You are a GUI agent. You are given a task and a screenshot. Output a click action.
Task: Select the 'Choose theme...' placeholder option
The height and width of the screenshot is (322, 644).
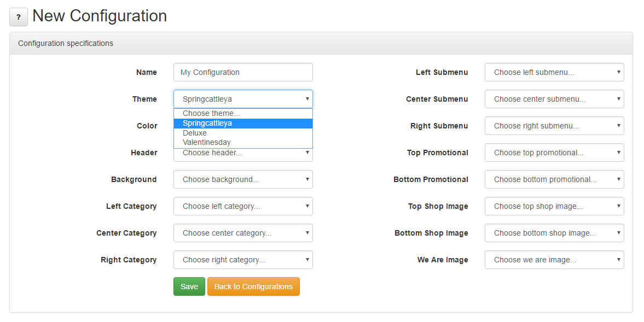pos(243,113)
